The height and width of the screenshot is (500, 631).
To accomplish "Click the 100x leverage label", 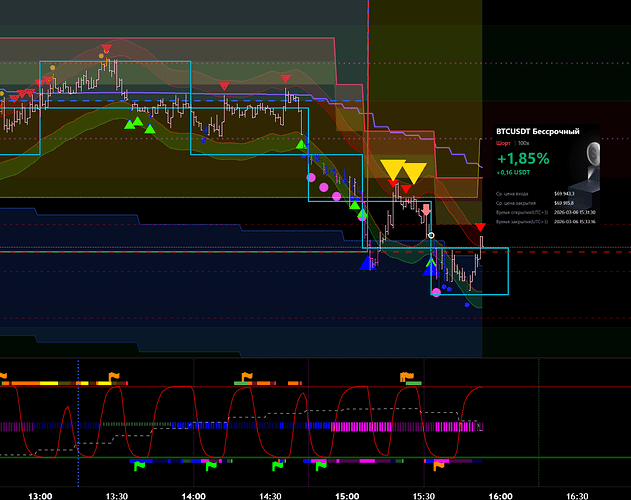I will click(x=526, y=143).
